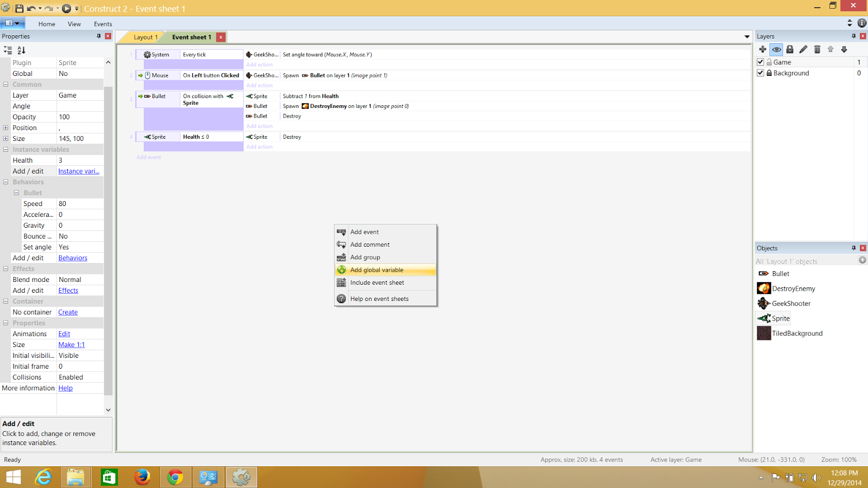This screenshot has width=868, height=488.
Task: Click the Add layer plus icon
Action: 763,49
